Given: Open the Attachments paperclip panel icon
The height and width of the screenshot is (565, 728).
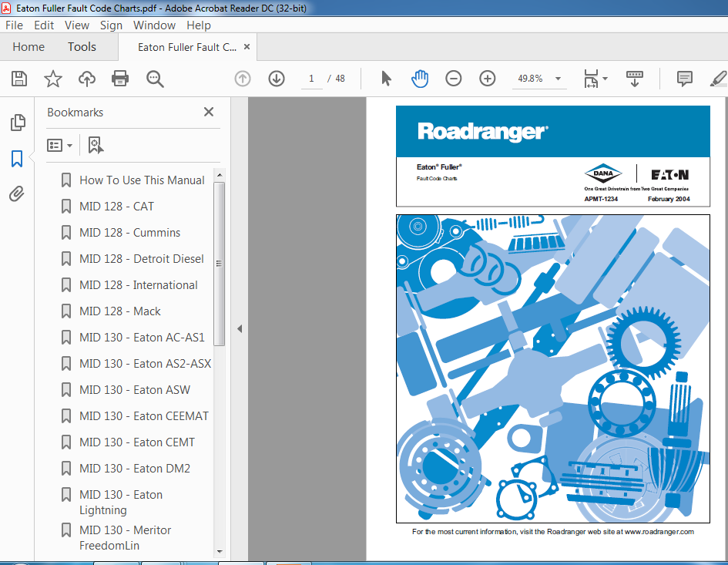Looking at the screenshot, I should (x=17, y=193).
